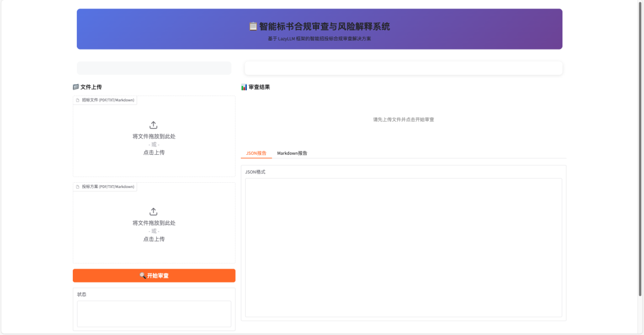Click the subtitle mentioning LazyLLM 框架
Screen dimensions: 644x335
tap(320, 39)
